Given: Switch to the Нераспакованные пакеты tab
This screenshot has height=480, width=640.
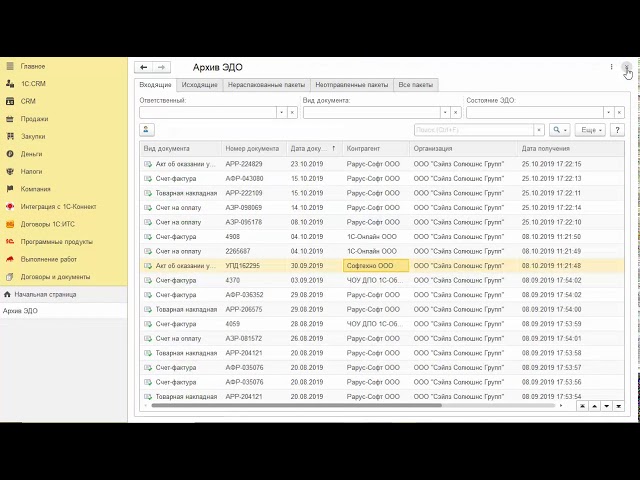Looking at the screenshot, I should tap(266, 85).
